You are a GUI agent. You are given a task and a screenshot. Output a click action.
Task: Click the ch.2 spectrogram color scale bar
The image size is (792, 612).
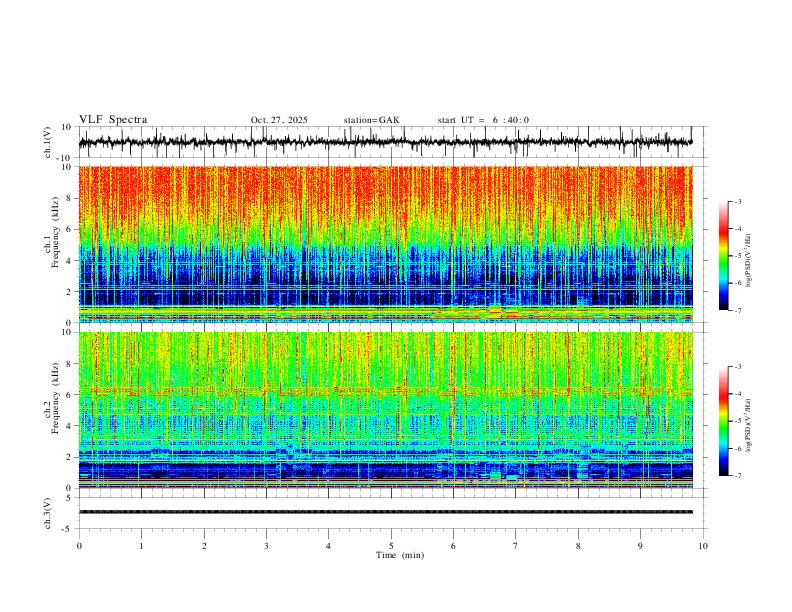723,421
